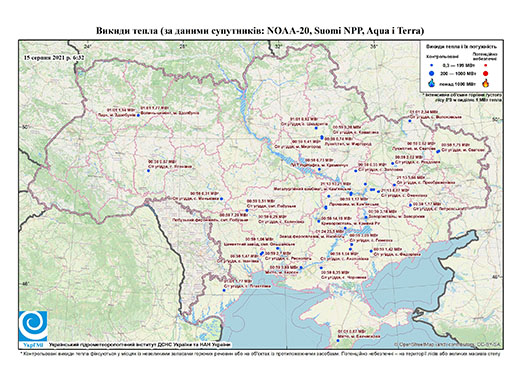Open the UkrGMI spiral logo
Viewport: 520px width, 368px height.
coord(33,326)
